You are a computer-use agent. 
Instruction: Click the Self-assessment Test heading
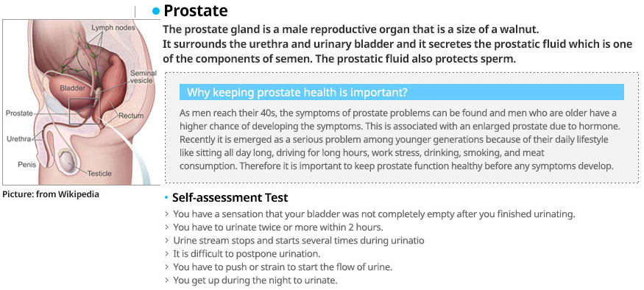pyautogui.click(x=230, y=197)
